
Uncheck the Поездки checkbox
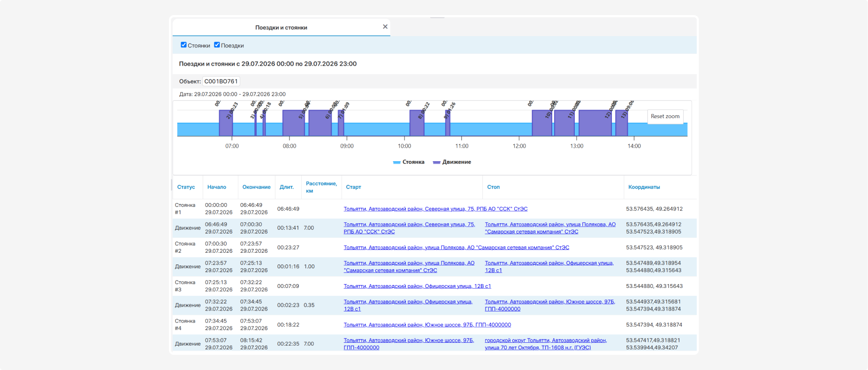(217, 45)
